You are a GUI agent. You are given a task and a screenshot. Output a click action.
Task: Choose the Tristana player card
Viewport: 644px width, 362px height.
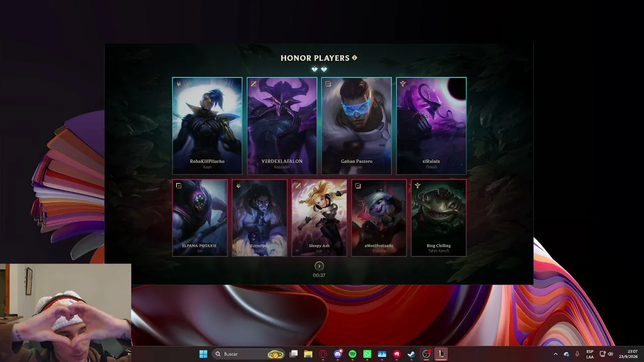click(x=379, y=218)
